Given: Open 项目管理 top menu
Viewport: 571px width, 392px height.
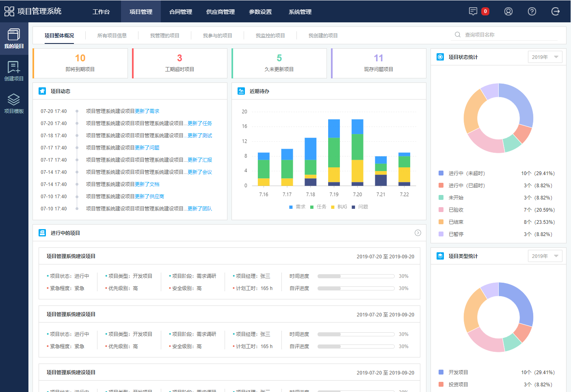Looking at the screenshot, I should [x=141, y=12].
